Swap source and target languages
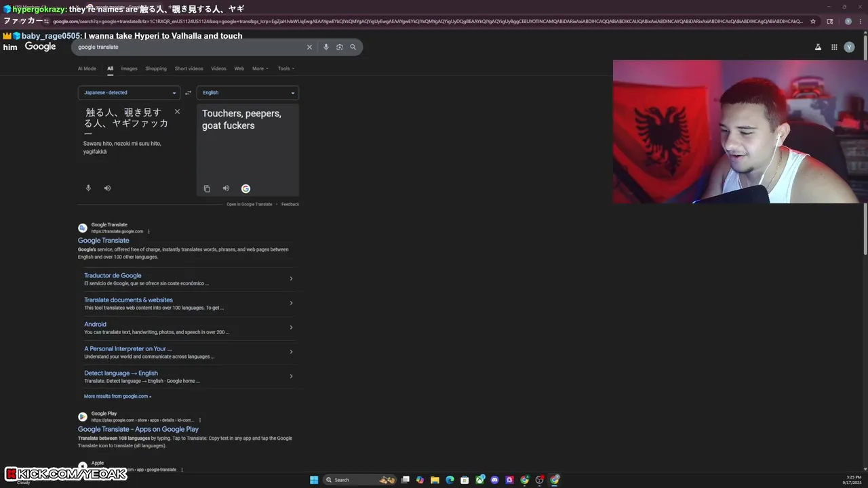 pos(188,93)
